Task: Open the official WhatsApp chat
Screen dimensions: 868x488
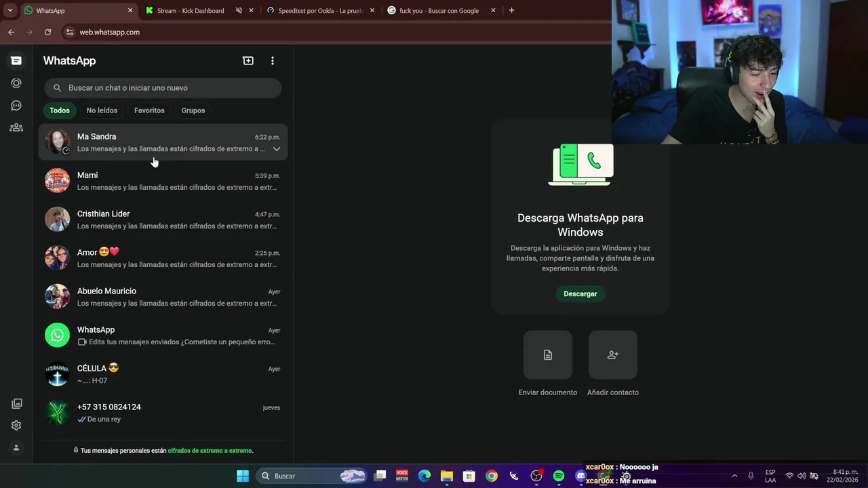Action: [163, 335]
